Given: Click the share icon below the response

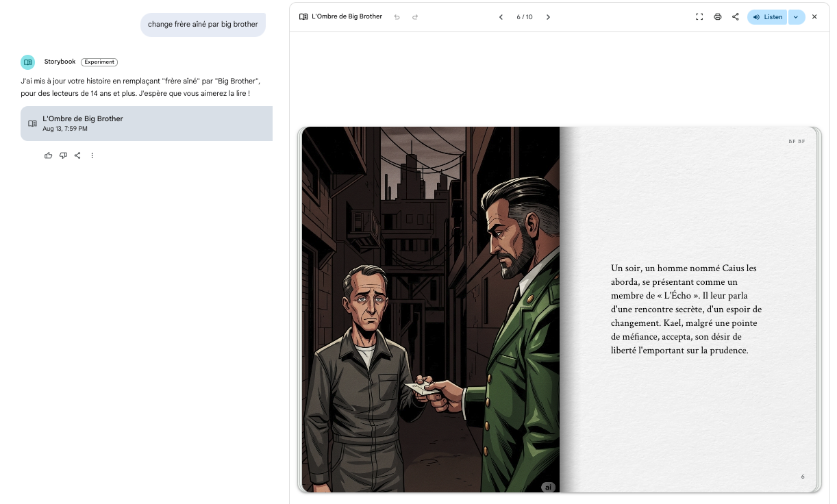Looking at the screenshot, I should point(77,155).
